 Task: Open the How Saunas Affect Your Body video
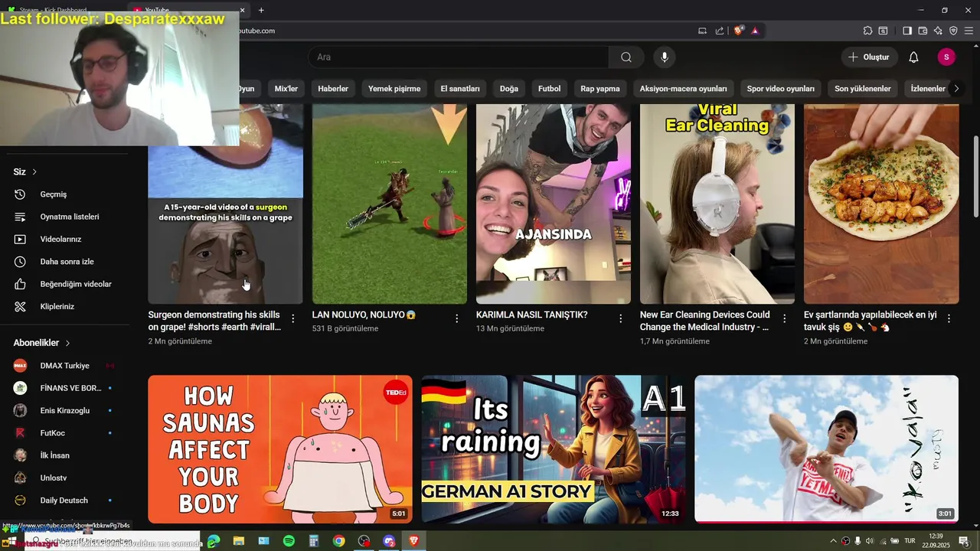280,448
